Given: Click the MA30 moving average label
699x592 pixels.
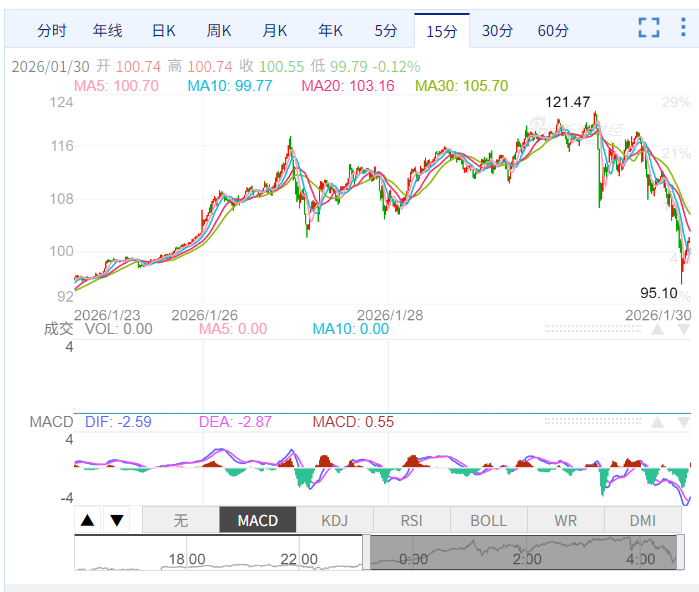Looking at the screenshot, I should click(461, 86).
